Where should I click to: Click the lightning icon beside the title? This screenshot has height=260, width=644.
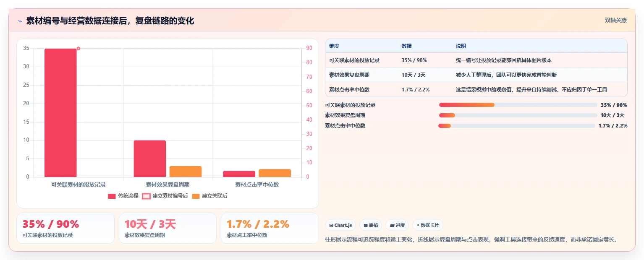(x=20, y=21)
